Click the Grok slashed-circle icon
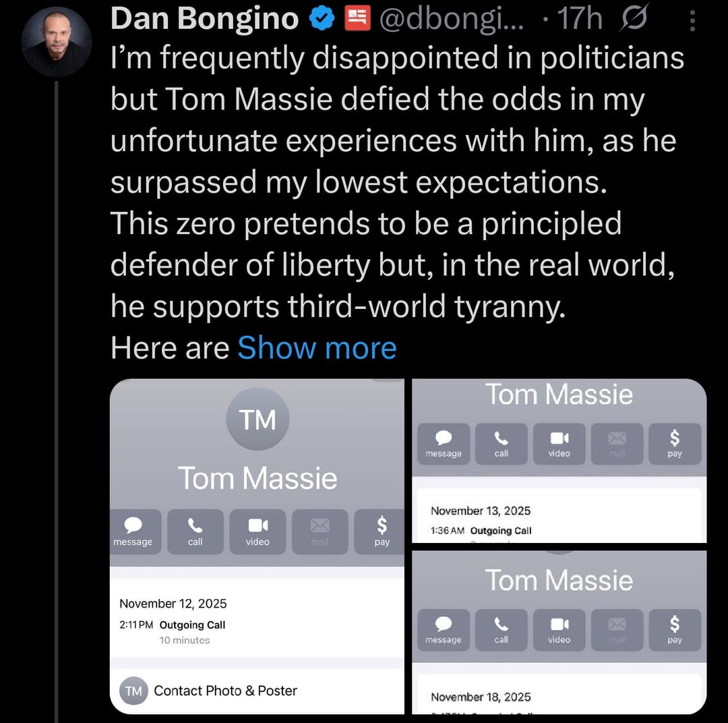The image size is (728, 723). (634, 19)
